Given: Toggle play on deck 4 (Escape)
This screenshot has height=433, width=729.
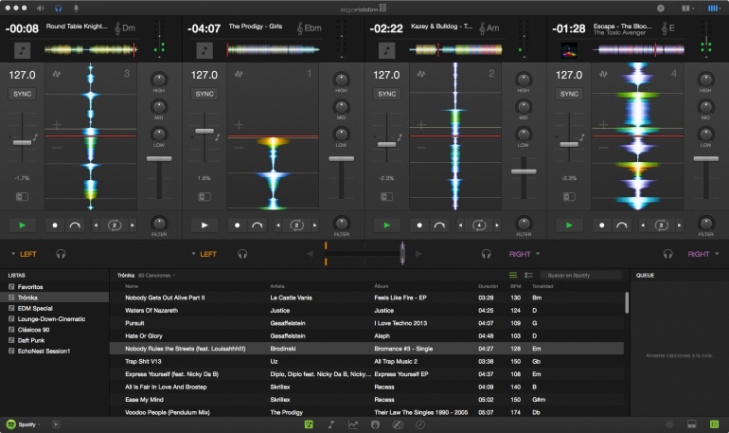Looking at the screenshot, I should [569, 225].
